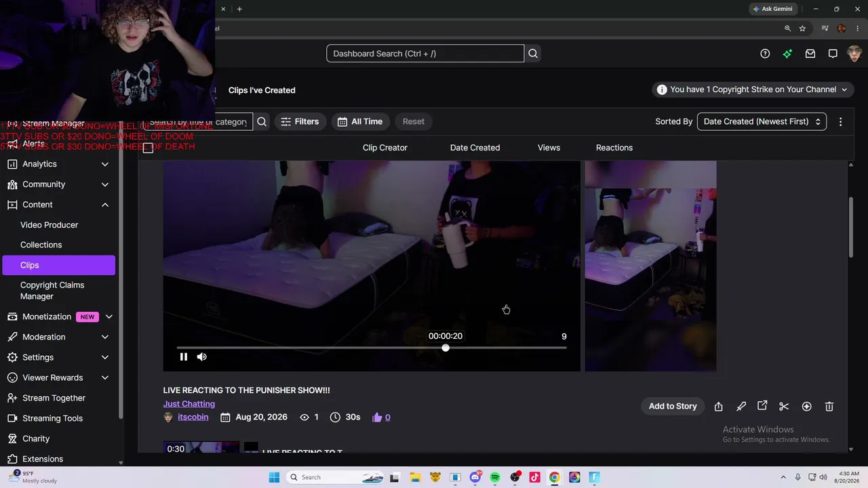Click the Dashboard Search input field
868x488 pixels.
point(425,54)
